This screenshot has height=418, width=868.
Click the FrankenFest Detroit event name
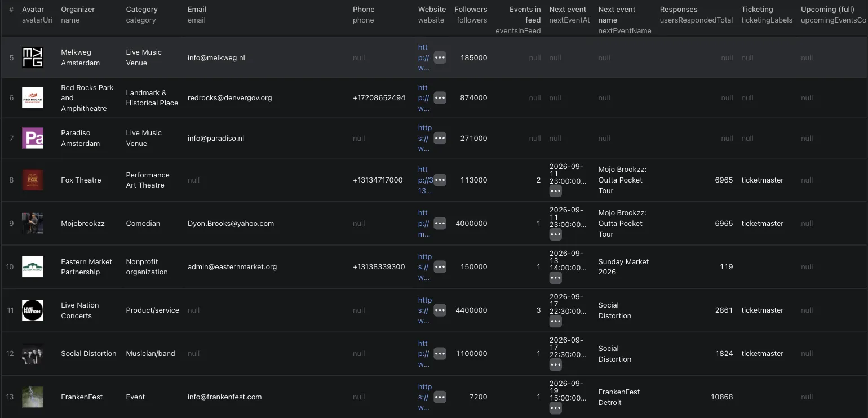pos(619,397)
